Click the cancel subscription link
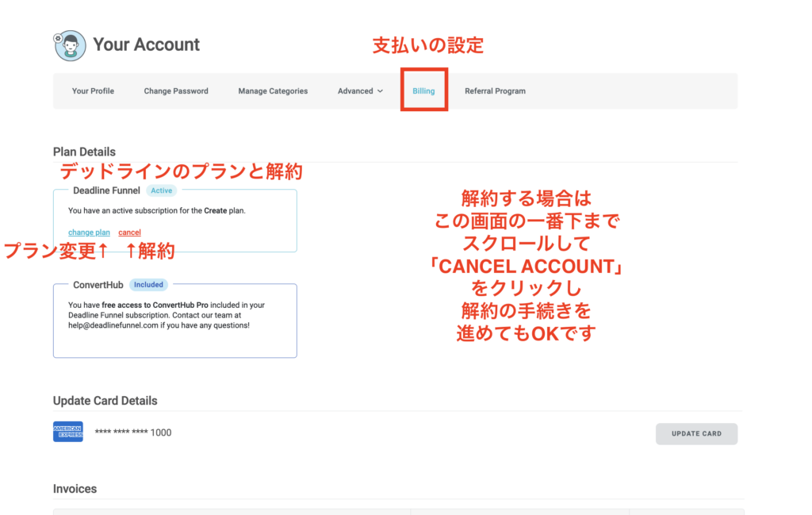Screen dimensions: 812x515 129,233
